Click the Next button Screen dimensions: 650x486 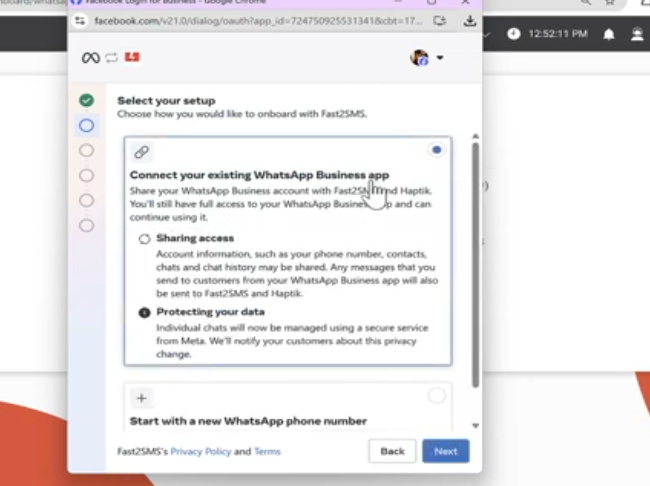tap(445, 451)
